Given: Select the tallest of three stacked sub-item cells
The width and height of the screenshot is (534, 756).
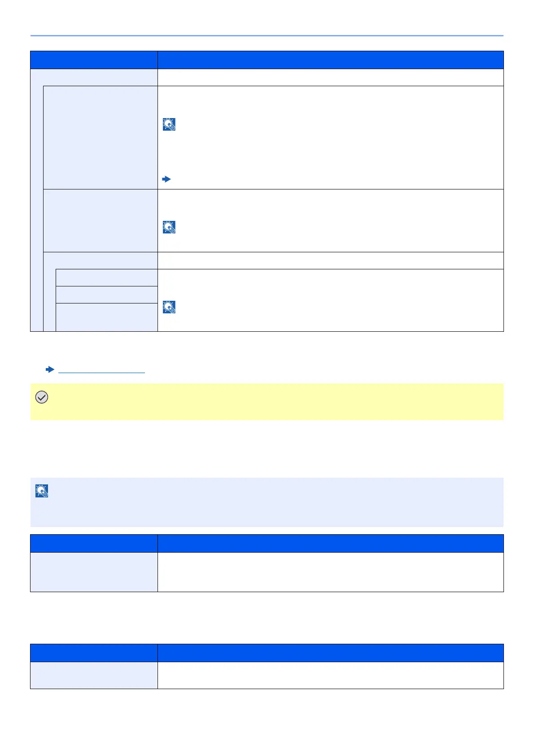Looking at the screenshot, I should 107,317.
